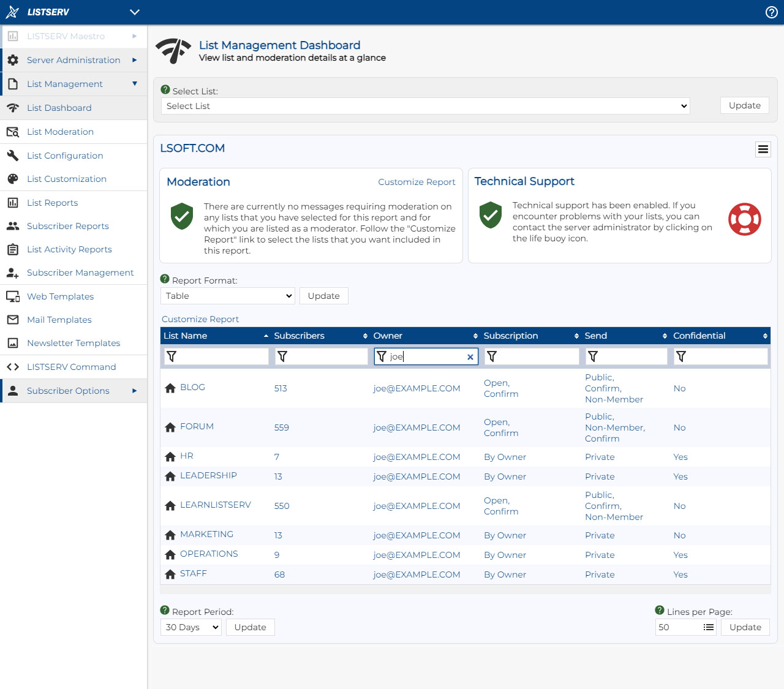Open the Report Format Table dropdown
Screen dimensions: 784x689
click(x=228, y=296)
